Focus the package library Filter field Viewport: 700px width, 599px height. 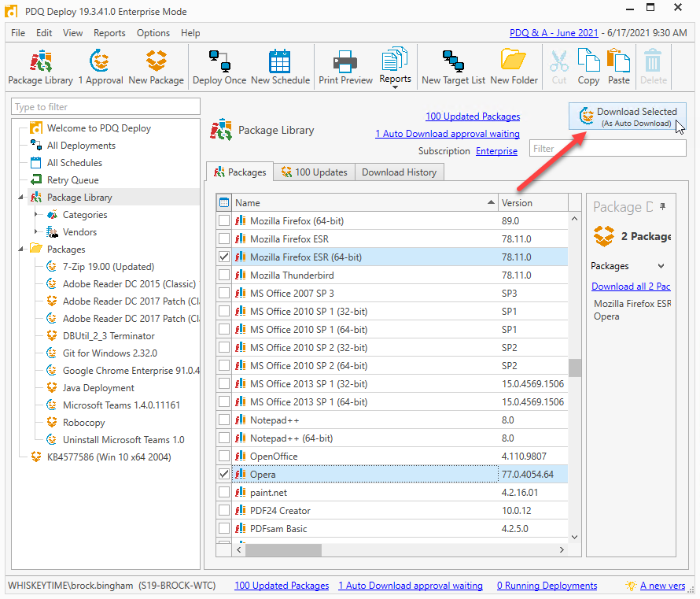[x=608, y=148]
